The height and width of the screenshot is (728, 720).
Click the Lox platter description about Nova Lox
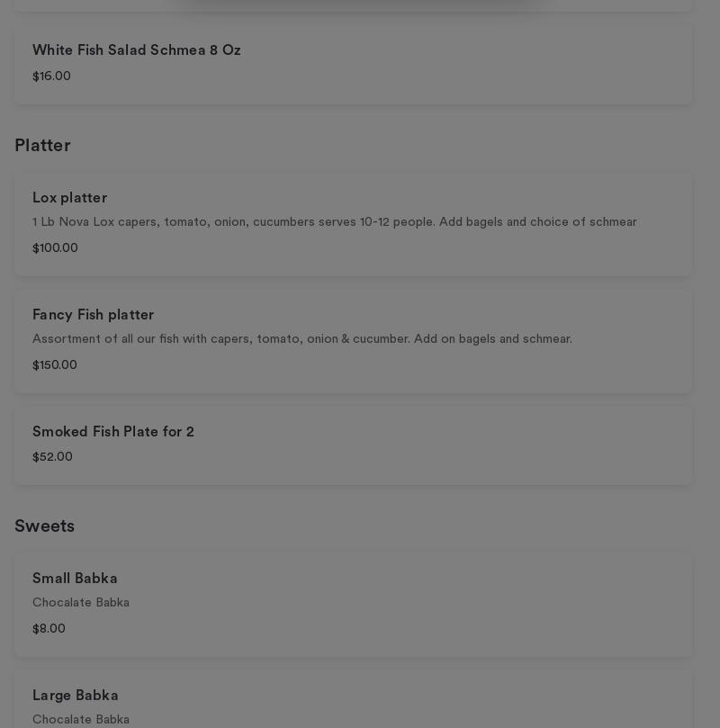tap(334, 222)
